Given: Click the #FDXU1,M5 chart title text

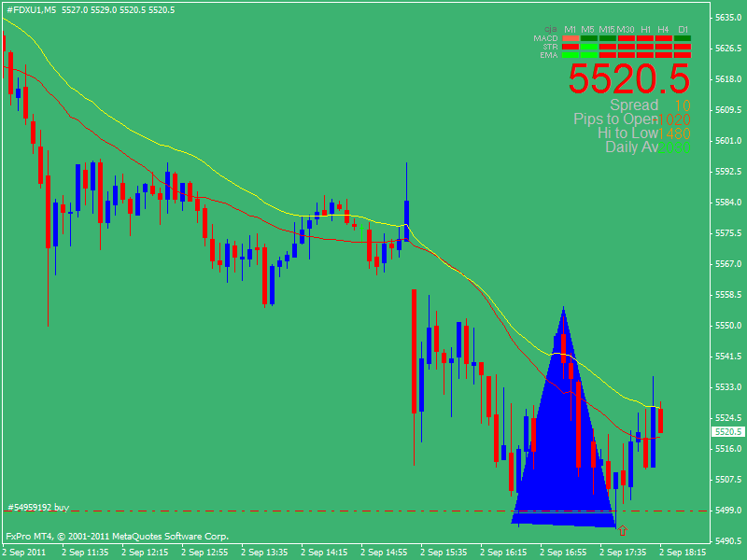Looking at the screenshot, I should point(31,9).
